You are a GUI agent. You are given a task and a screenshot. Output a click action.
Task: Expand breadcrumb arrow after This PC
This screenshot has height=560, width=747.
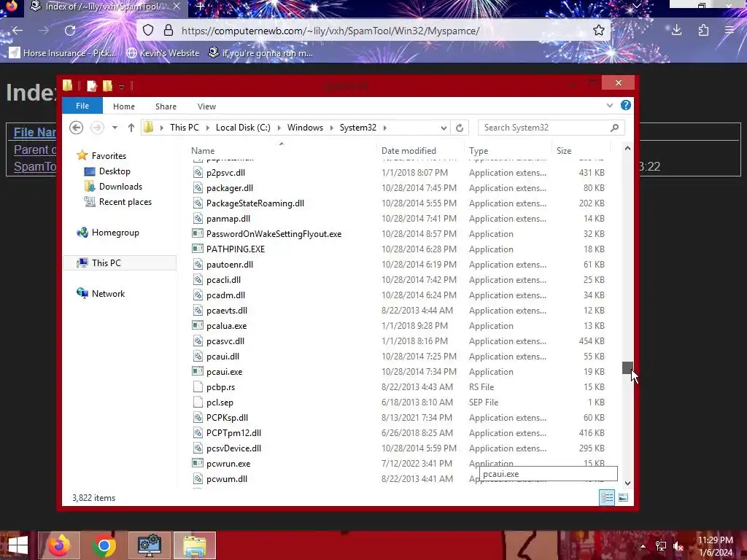[x=207, y=128]
